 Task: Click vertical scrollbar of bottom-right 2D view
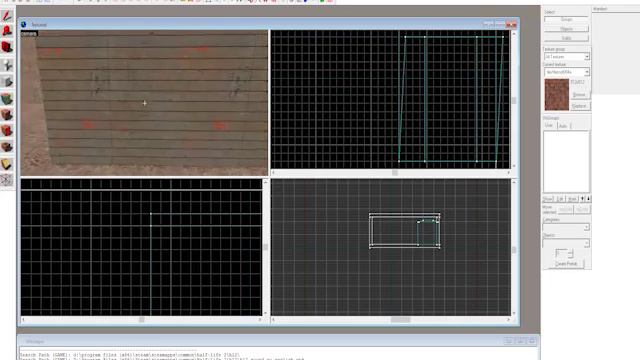514,247
